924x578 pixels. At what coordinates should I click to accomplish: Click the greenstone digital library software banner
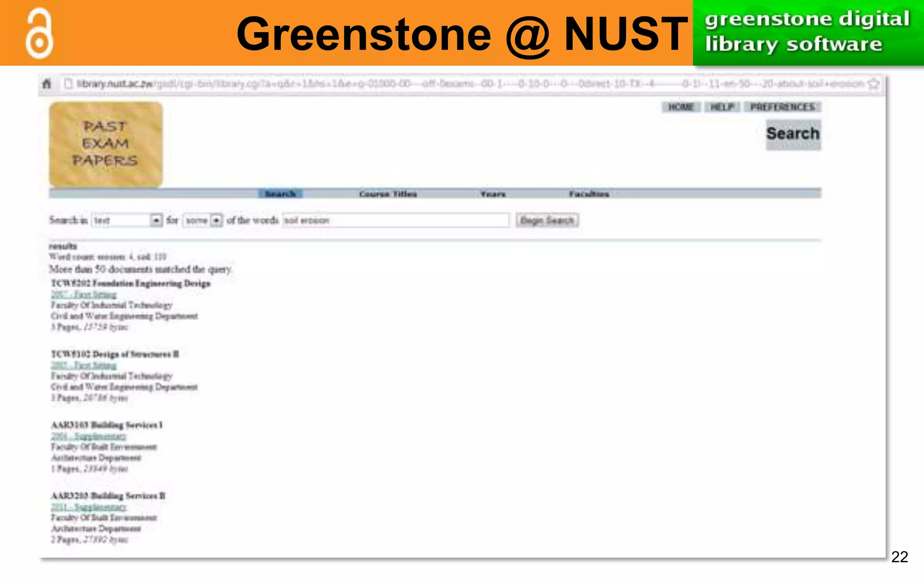[x=808, y=33]
